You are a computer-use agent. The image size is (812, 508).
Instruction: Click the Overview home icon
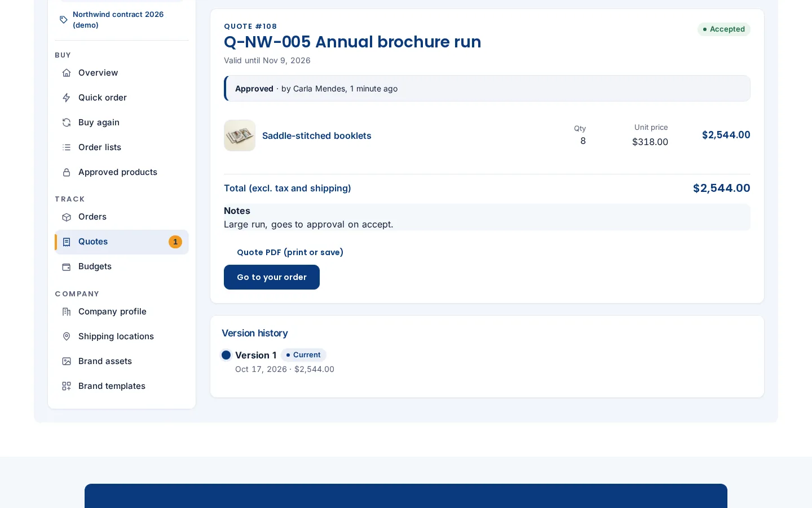pyautogui.click(x=67, y=73)
